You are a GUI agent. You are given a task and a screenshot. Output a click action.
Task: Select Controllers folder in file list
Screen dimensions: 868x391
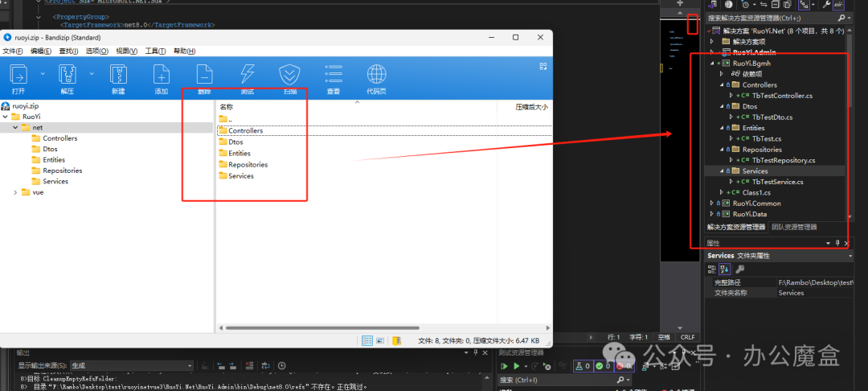point(241,130)
